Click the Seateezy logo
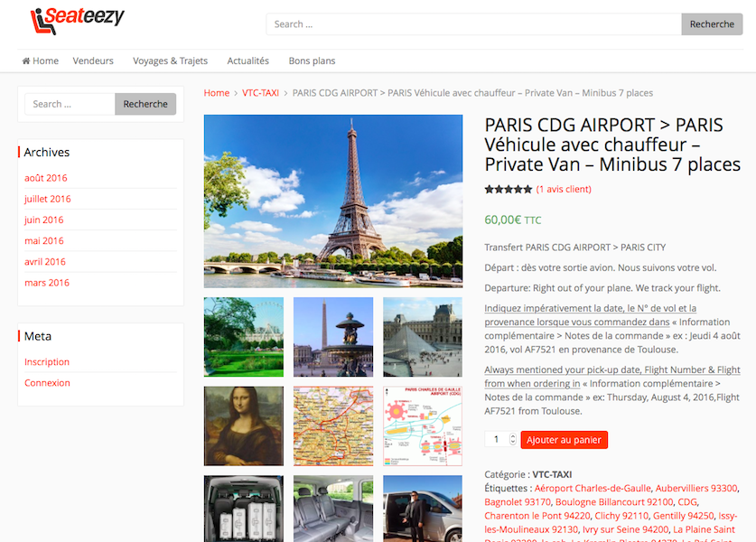Screen dimensions: 756x542 click(x=77, y=21)
